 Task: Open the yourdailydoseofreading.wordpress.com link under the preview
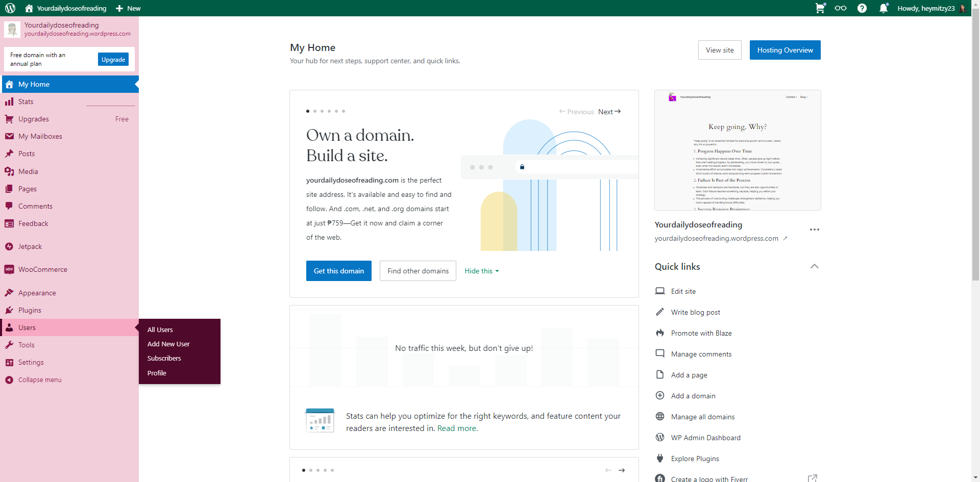[x=721, y=238]
